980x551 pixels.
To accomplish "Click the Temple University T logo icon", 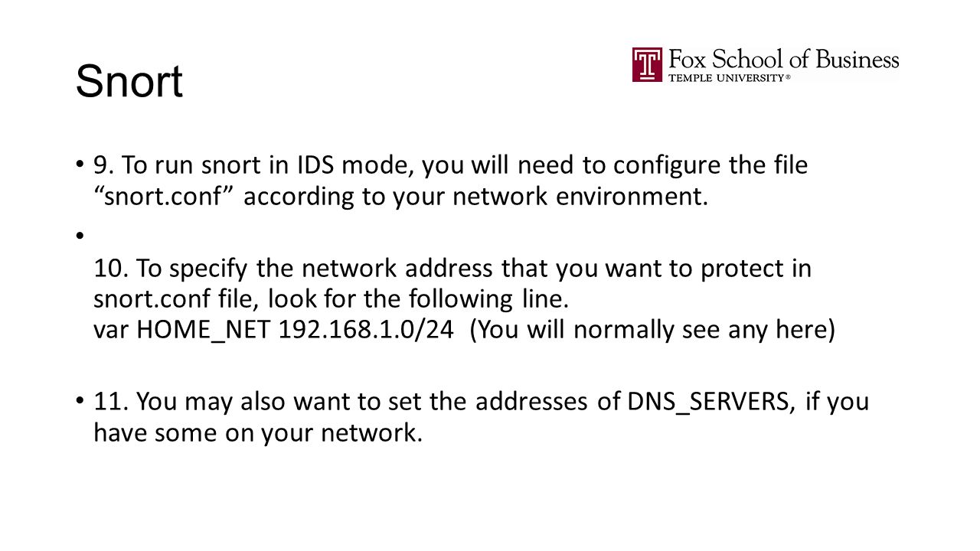I will coord(647,64).
